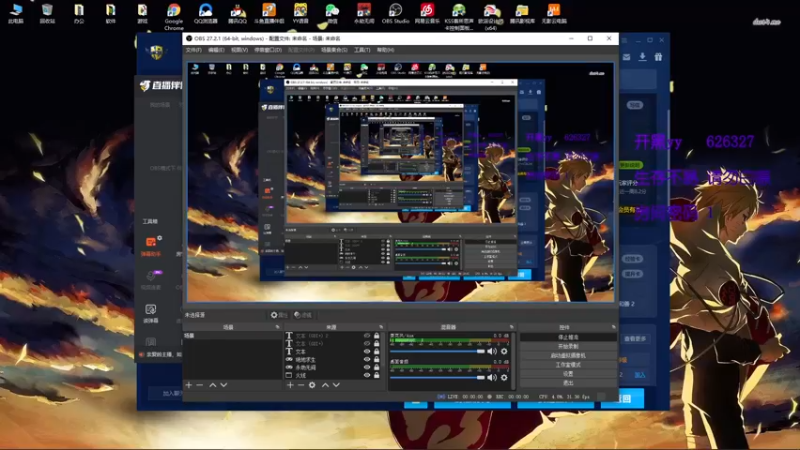Open the YY语音 desktop shortcut

click(x=301, y=14)
